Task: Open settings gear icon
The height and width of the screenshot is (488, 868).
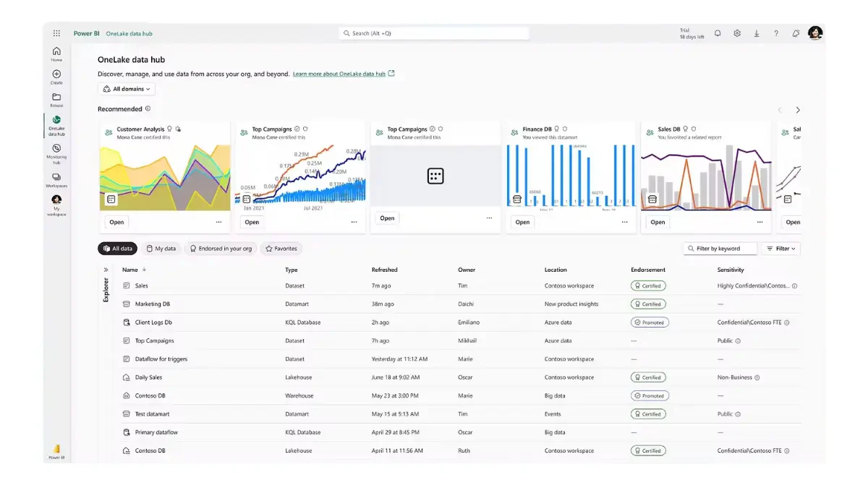Action: [x=737, y=33]
